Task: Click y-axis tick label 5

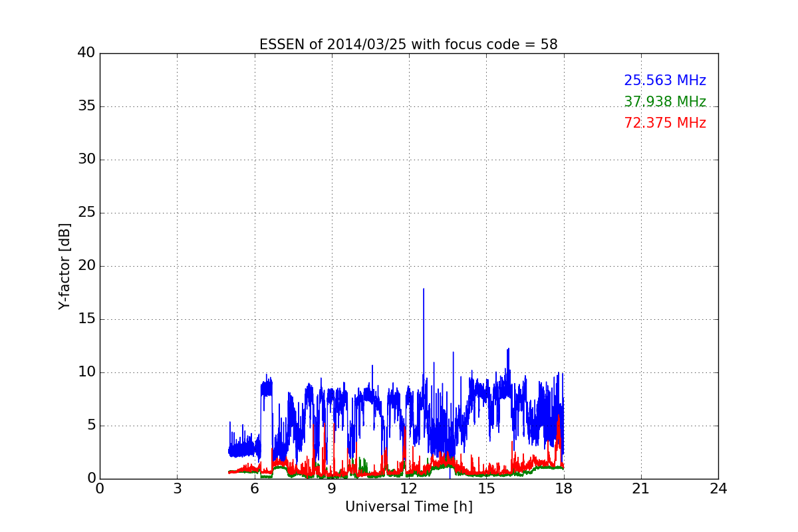Action: (x=90, y=426)
